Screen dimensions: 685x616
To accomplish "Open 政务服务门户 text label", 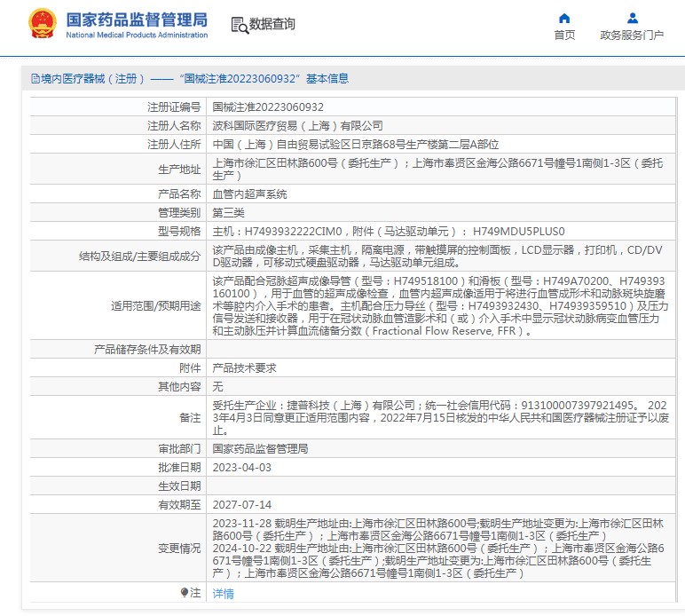I will (632, 36).
